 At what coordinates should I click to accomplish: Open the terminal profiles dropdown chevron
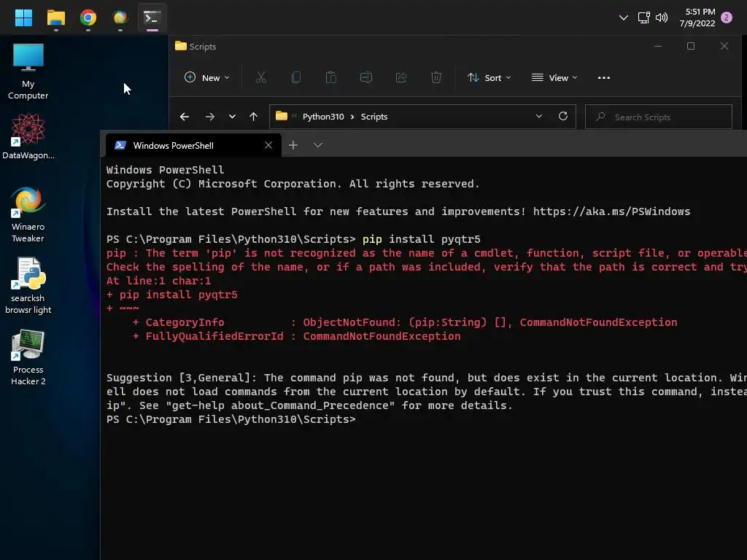click(318, 145)
